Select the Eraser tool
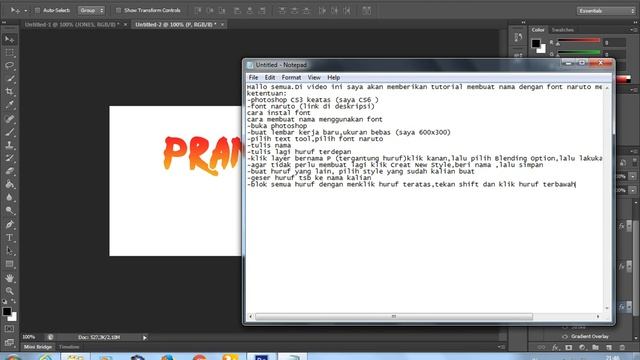The width and height of the screenshot is (640, 360). [x=10, y=171]
